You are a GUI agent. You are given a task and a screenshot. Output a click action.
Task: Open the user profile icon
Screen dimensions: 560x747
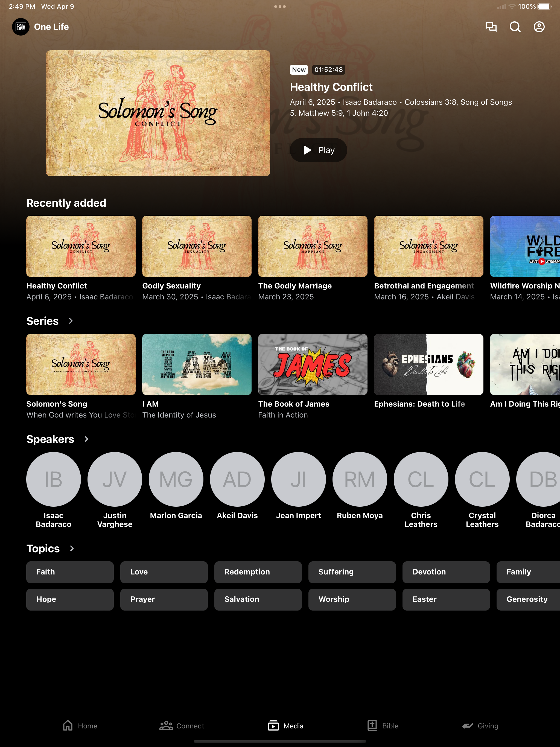539,27
